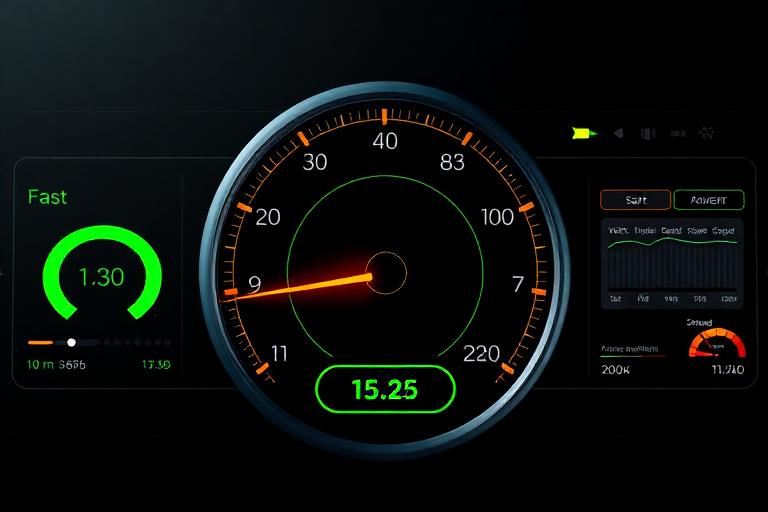Click the glowing orange speedometer needle
This screenshot has width=768, height=512.
(x=300, y=287)
